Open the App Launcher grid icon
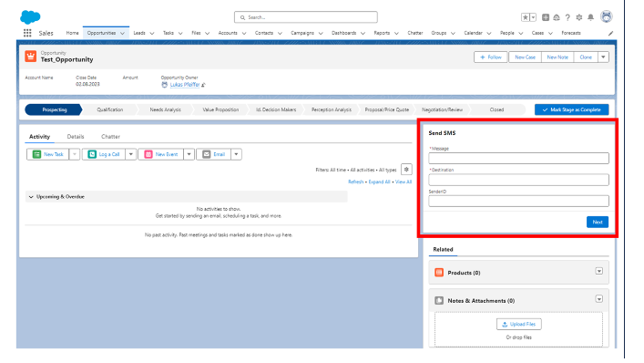 [x=27, y=33]
